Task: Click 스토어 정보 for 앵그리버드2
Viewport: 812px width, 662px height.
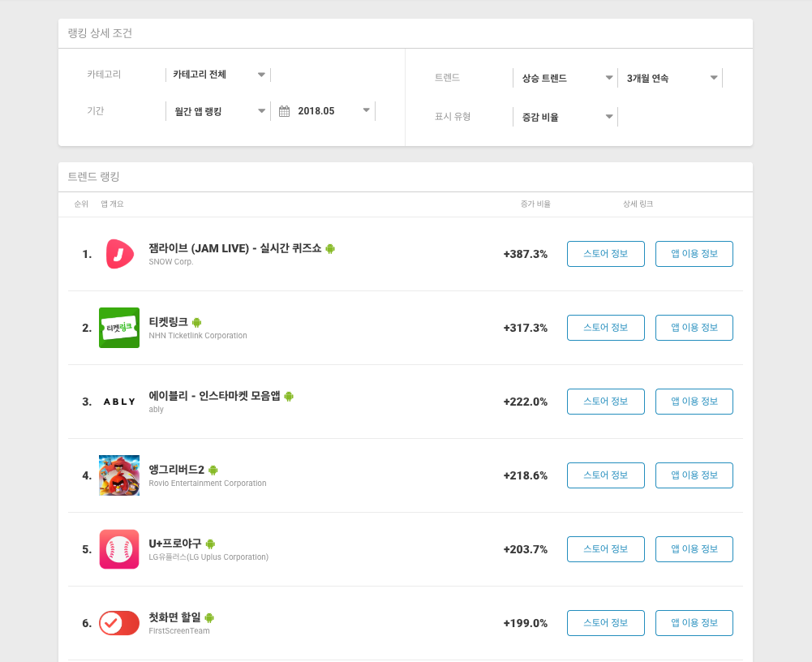Action: pos(606,475)
